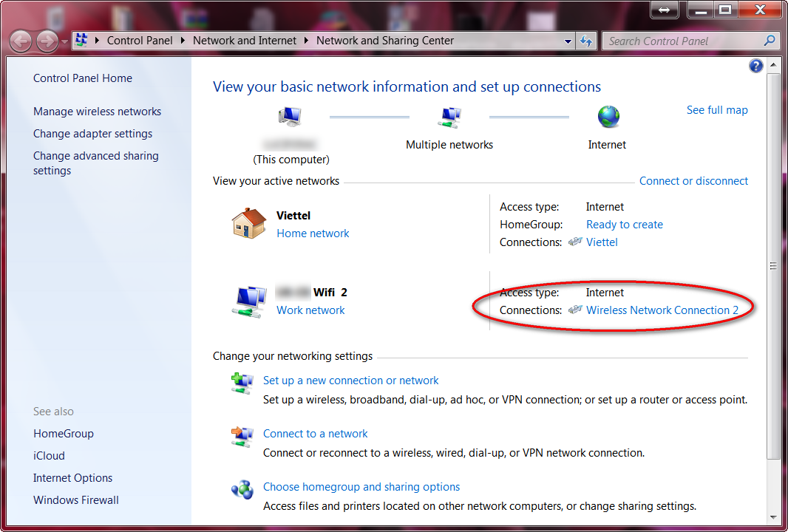Click the Multiple networks icon
The width and height of the screenshot is (788, 532).
[x=449, y=116]
